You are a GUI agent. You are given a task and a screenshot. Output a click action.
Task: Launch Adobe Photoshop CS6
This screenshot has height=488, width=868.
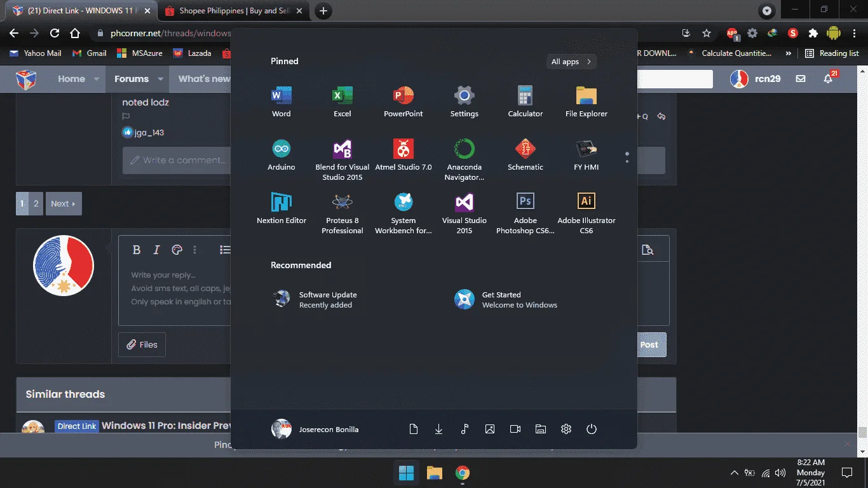point(525,213)
